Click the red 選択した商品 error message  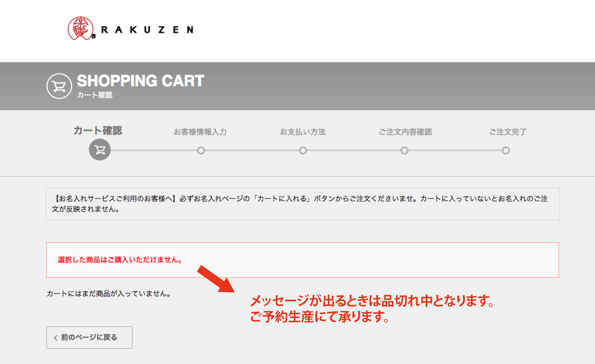120,260
